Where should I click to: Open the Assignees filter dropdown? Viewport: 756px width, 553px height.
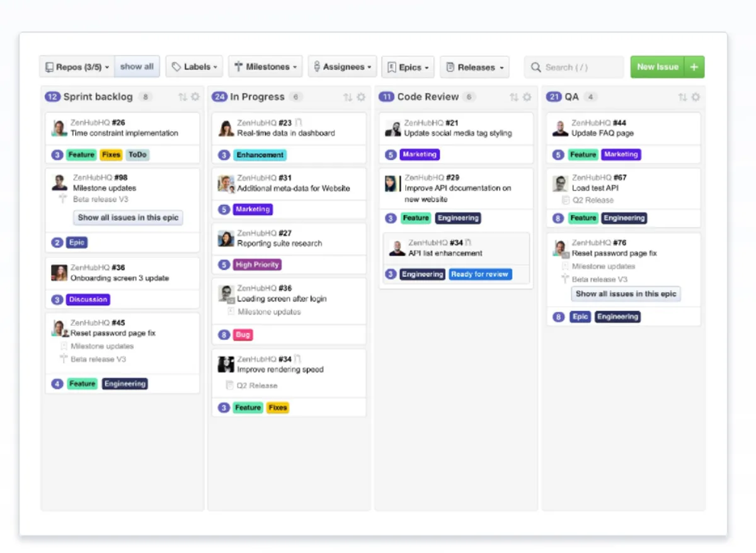pos(342,67)
